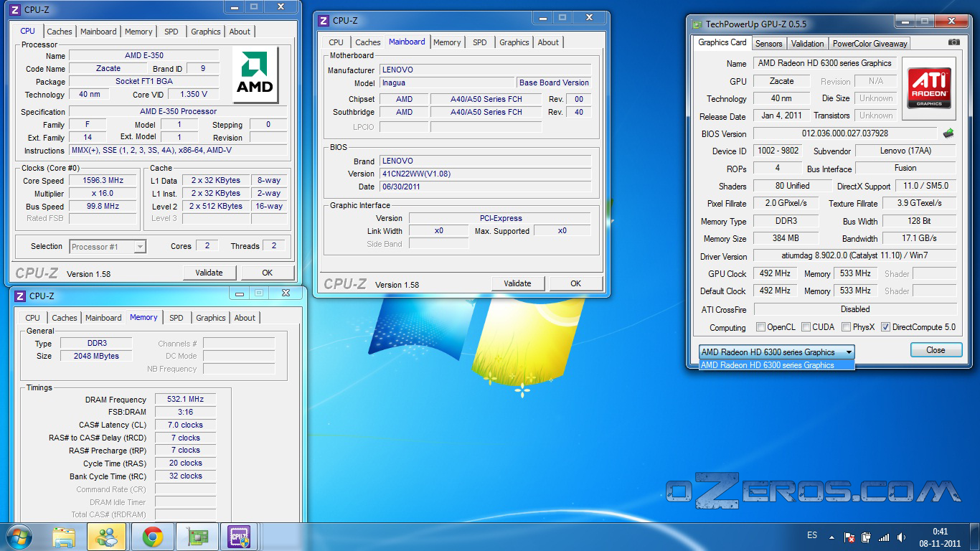
Task: Switch to CPU-Z via its taskbar icon
Action: (239, 537)
